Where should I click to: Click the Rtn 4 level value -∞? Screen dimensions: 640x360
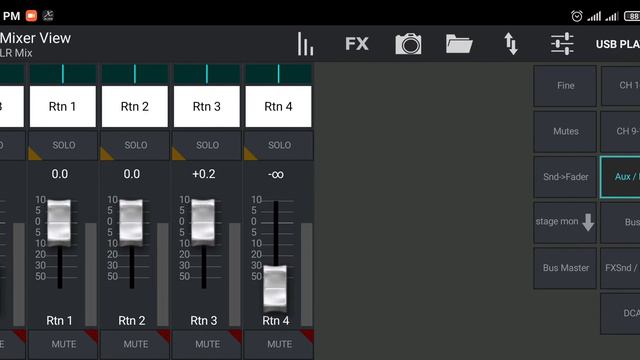[x=276, y=175]
